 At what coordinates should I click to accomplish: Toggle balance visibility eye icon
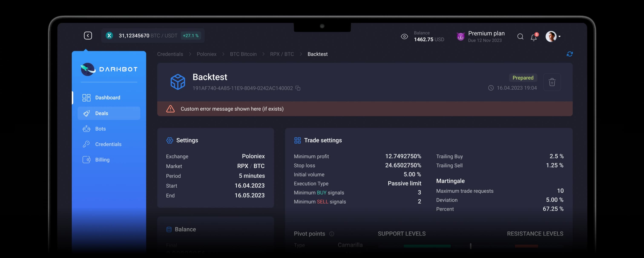(x=404, y=36)
